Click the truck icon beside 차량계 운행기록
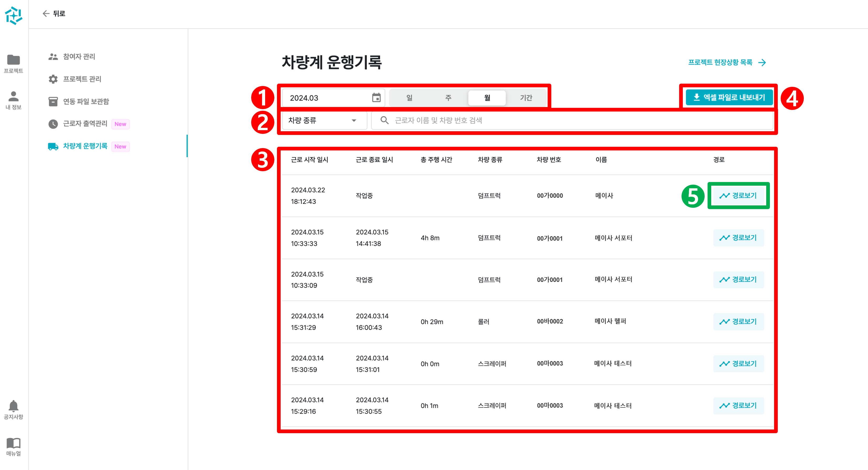Screen dimensions: 868x470 pyautogui.click(x=53, y=146)
